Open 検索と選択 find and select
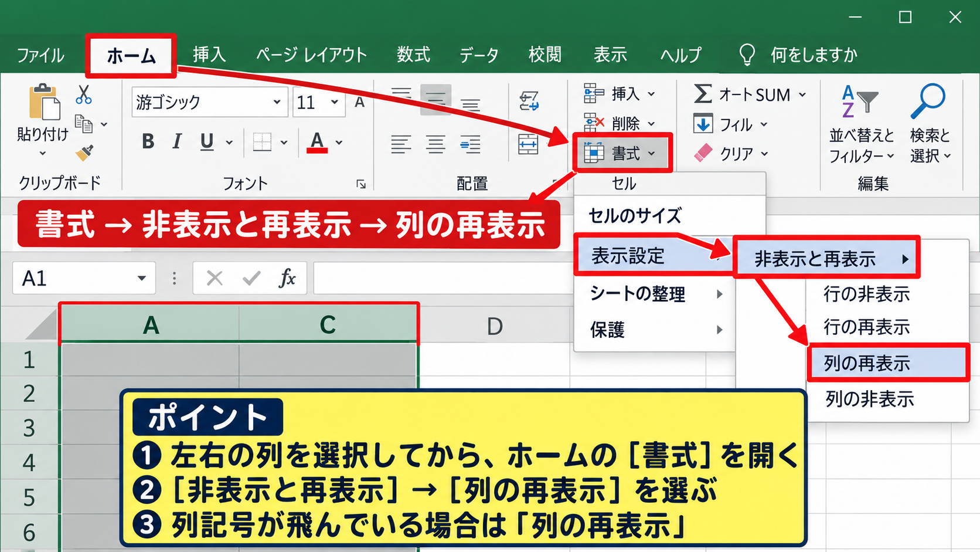Image resolution: width=980 pixels, height=552 pixels. pyautogui.click(x=930, y=124)
